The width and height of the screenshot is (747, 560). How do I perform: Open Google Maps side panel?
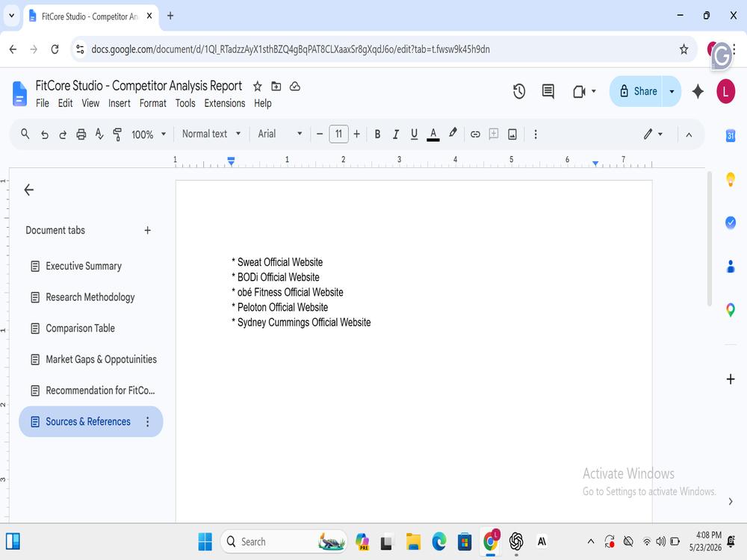pos(731,310)
